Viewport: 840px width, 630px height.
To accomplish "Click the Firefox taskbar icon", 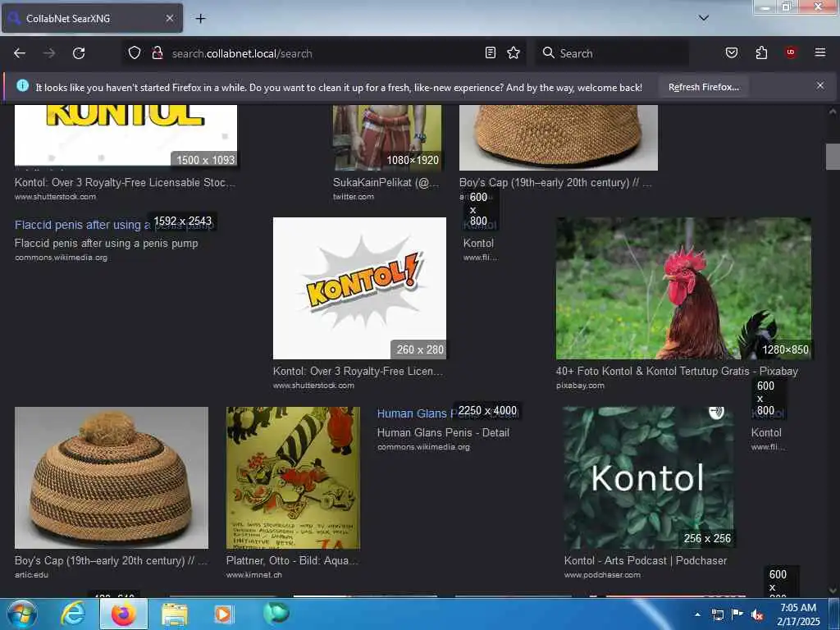I will coord(124,614).
